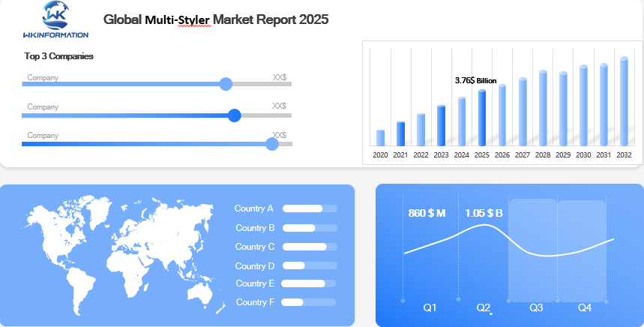Select the Q2 axis label

pyautogui.click(x=484, y=308)
